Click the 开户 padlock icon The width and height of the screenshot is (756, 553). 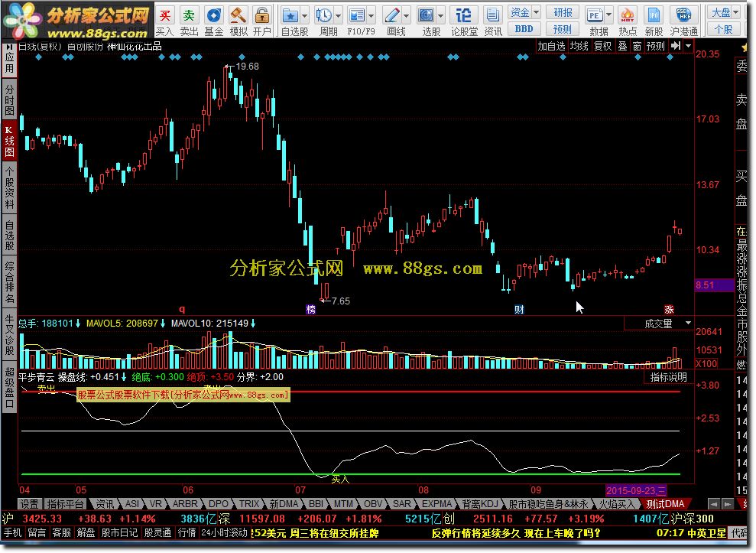tap(261, 16)
